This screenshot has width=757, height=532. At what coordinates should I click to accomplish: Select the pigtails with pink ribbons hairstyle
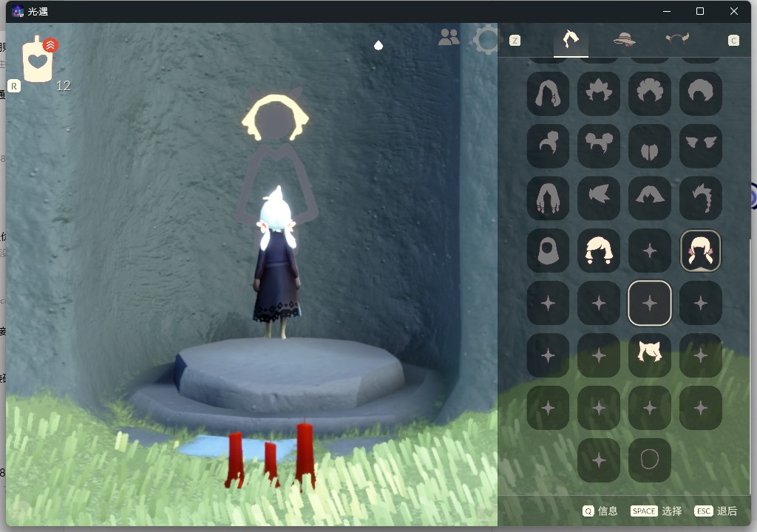click(x=701, y=250)
